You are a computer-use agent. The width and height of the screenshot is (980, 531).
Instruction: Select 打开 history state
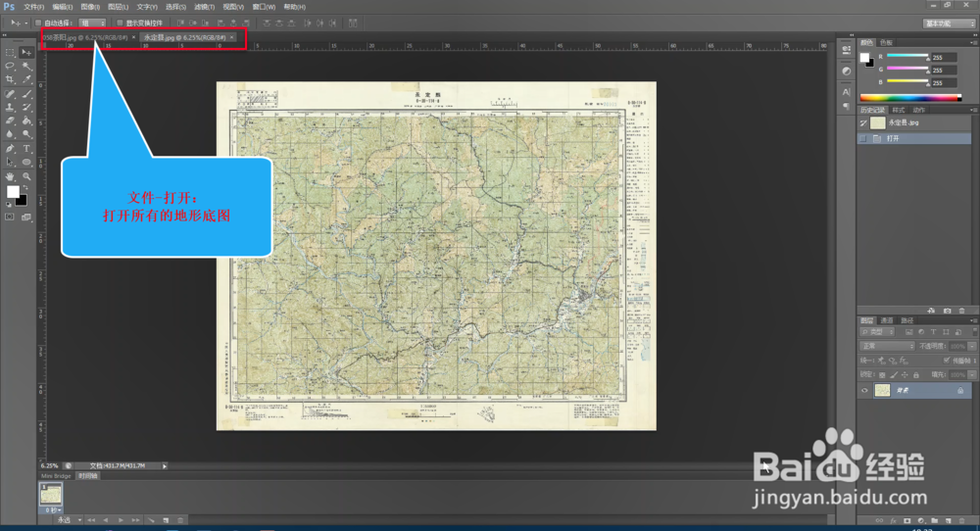(x=914, y=138)
